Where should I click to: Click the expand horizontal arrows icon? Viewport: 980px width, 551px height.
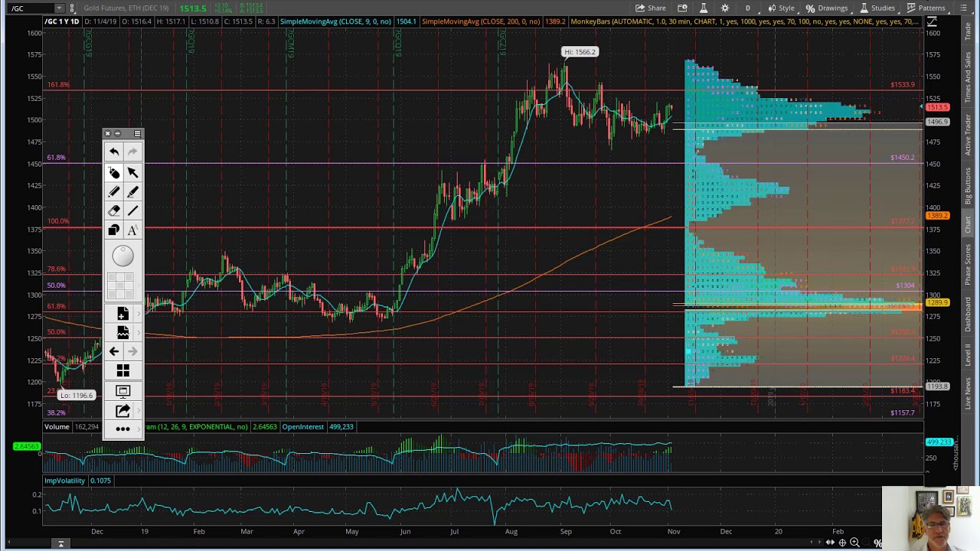830,543
